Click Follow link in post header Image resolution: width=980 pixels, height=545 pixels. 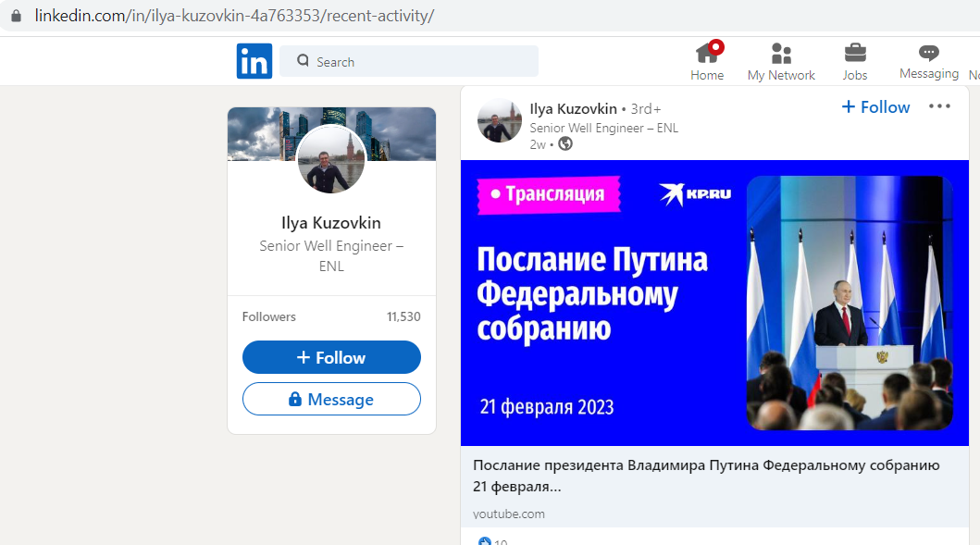875,107
